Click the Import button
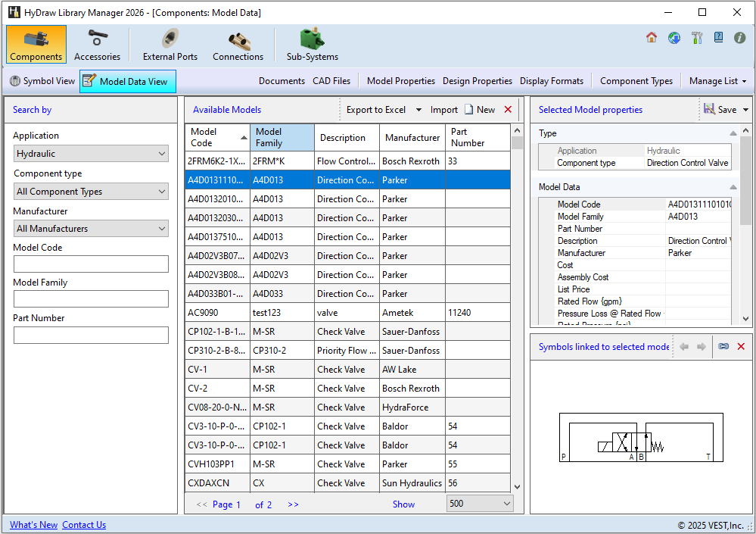 coord(444,110)
